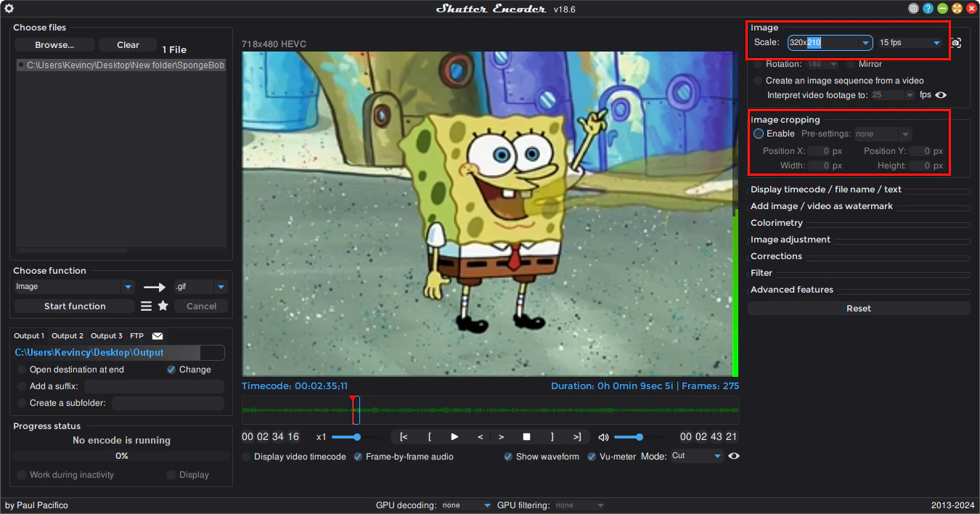Viewport: 980px width, 514px height.
Task: Click the red playhead on waveform timeline
Action: point(353,410)
